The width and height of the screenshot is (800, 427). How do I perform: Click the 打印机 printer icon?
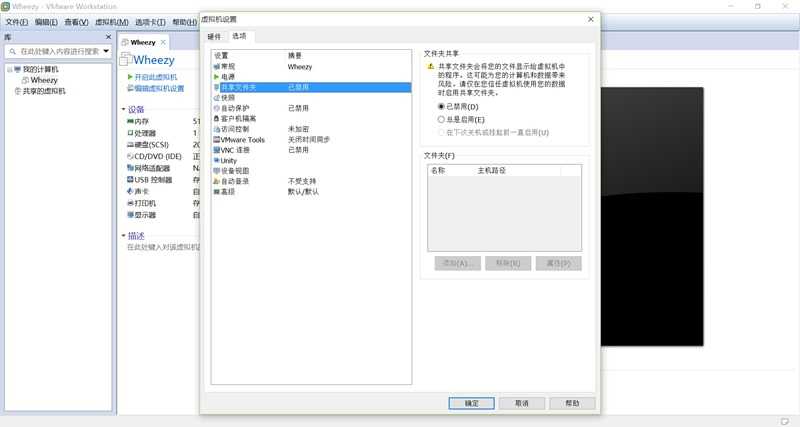tap(130, 203)
